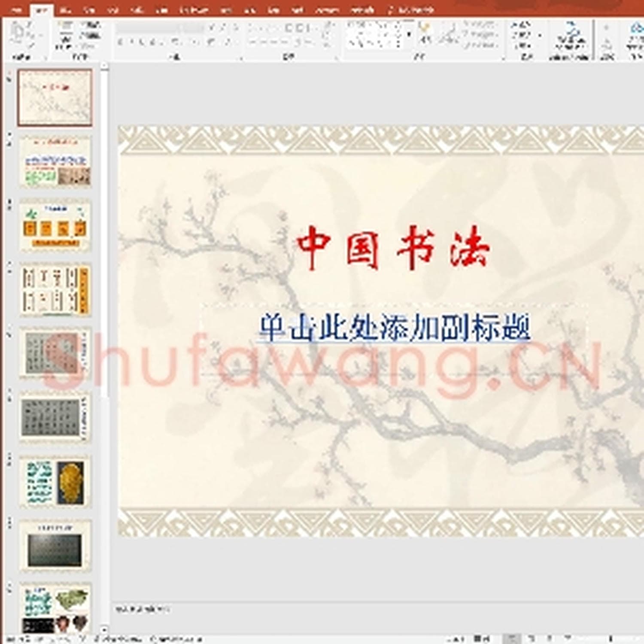644x644 pixels.
Task: Toggle the Notes pane button in status bar
Action: (x=456, y=639)
